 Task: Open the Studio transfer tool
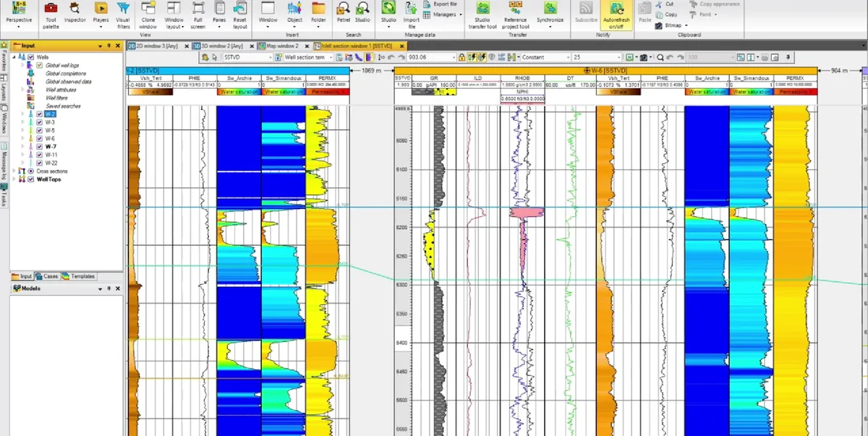(482, 14)
